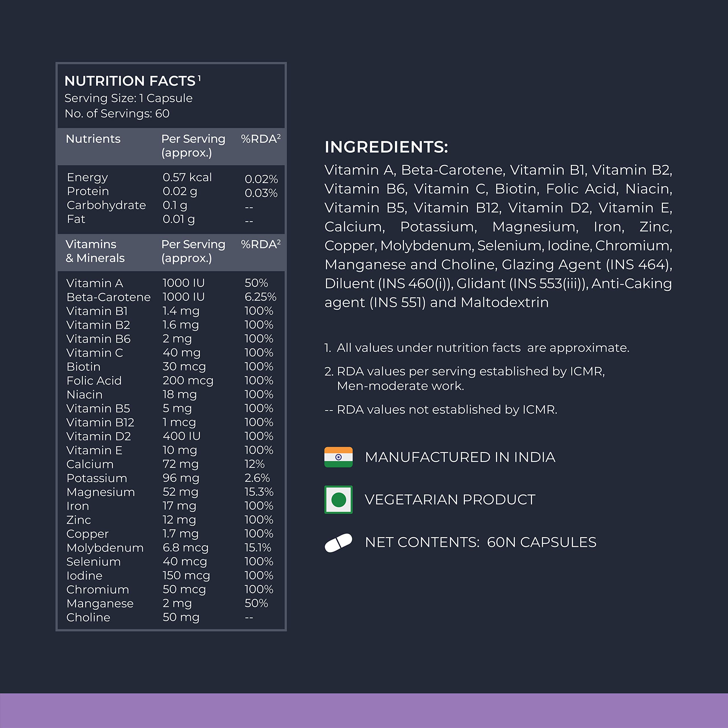Click the Magnesium 15.3% RDA value
This screenshot has height=728, width=728.
(x=259, y=492)
